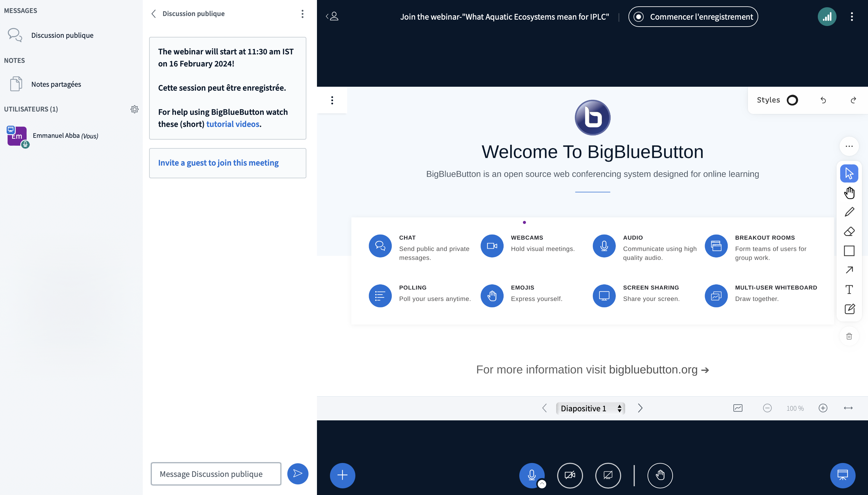The width and height of the screenshot is (868, 495).
Task: Open Diapositive 1 slide dropdown
Action: coord(590,408)
